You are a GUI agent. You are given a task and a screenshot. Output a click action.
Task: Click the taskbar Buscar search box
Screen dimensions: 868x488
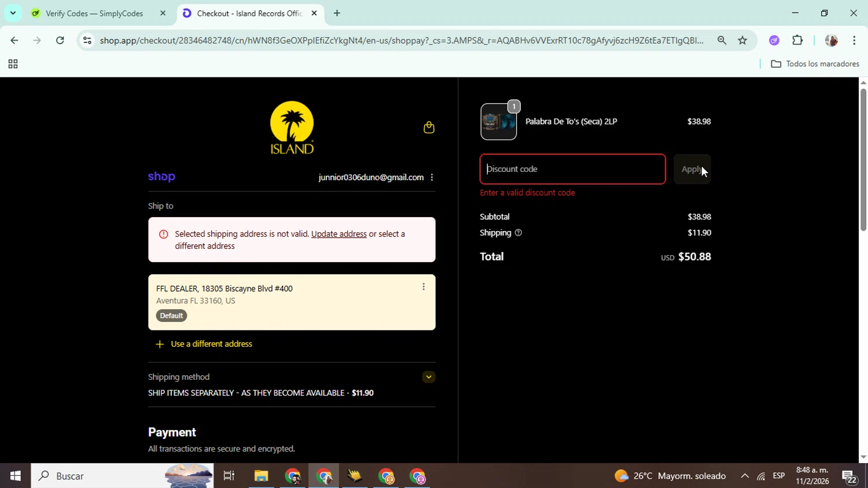click(122, 476)
